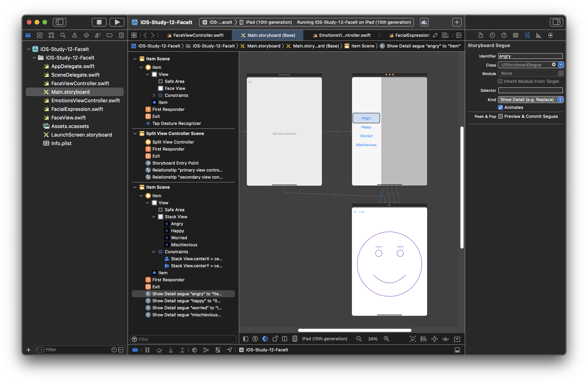Screen dimensions: 588x384
Task: Check Inherit Module From Target
Action: point(500,81)
